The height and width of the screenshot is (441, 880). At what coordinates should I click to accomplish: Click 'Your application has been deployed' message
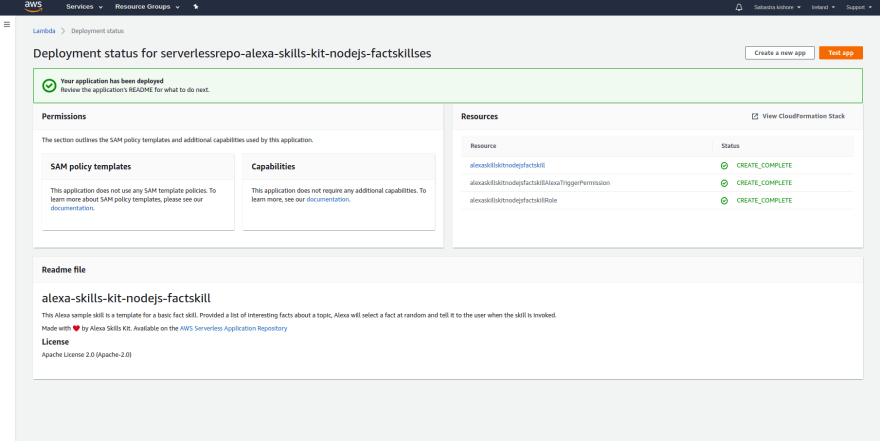(x=112, y=81)
